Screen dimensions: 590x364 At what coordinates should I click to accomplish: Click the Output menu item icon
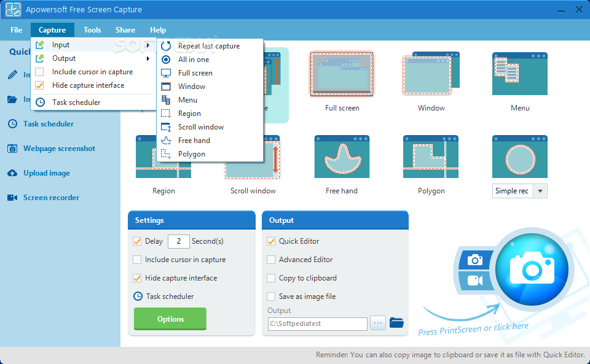pos(39,58)
